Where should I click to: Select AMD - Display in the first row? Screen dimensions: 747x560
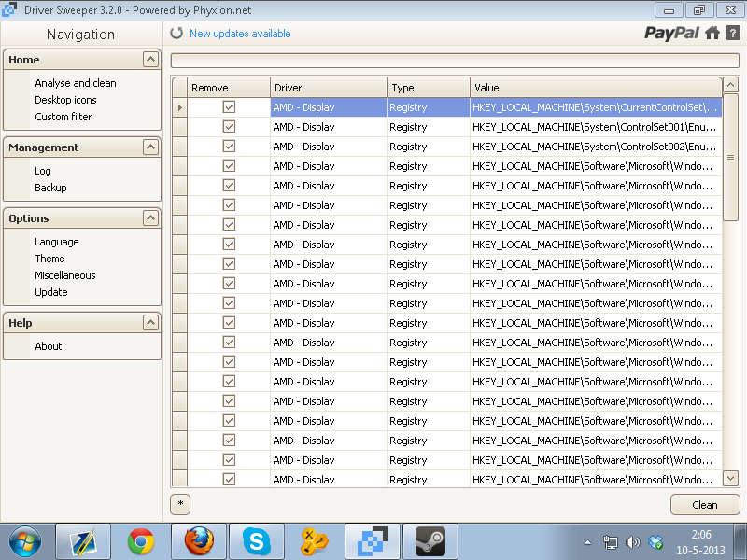[329, 107]
